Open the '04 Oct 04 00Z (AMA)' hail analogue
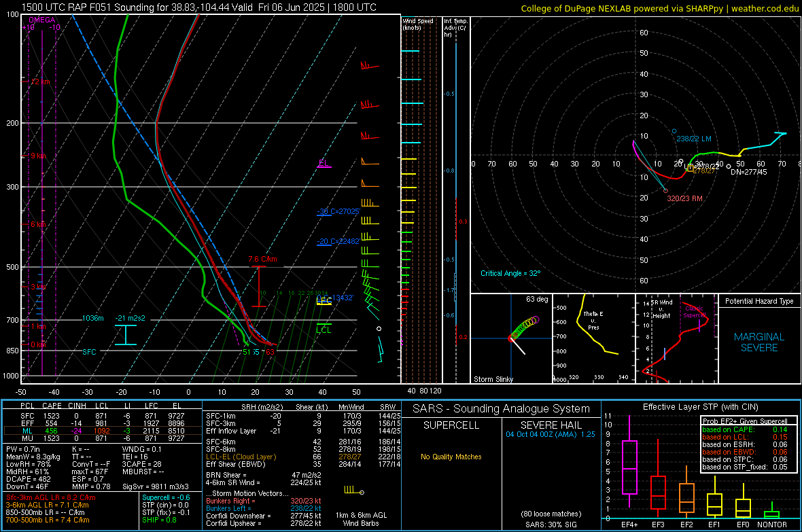 click(x=551, y=434)
